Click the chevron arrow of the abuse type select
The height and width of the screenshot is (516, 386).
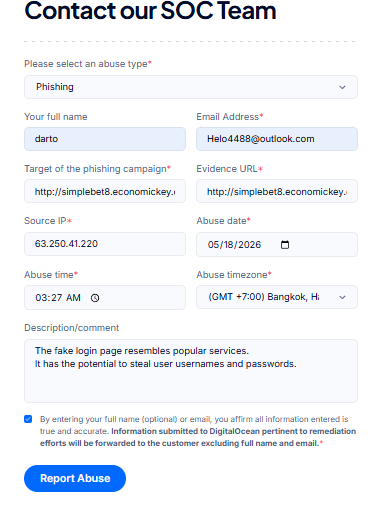point(342,87)
